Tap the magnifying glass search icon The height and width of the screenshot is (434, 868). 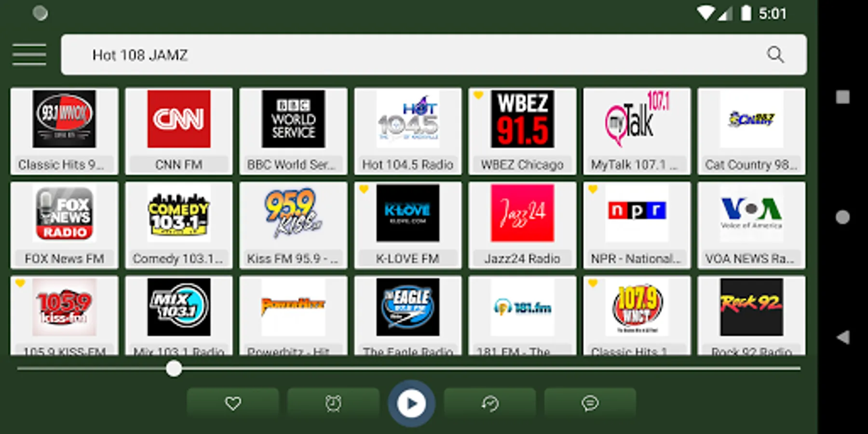point(775,54)
